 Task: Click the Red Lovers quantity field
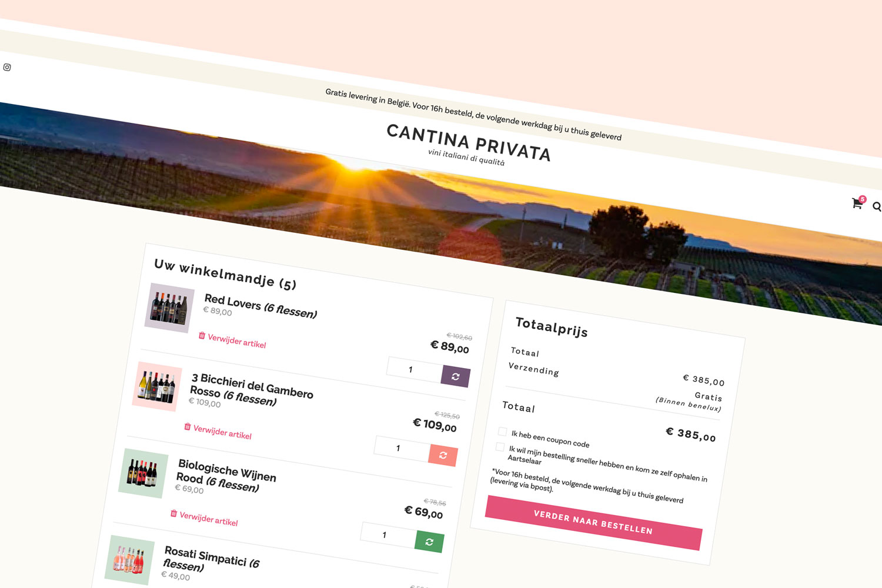click(x=415, y=369)
